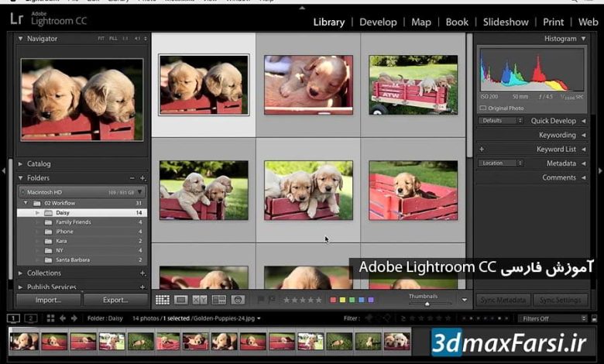
Task: Expand the Keywording panel
Action: pos(584,136)
